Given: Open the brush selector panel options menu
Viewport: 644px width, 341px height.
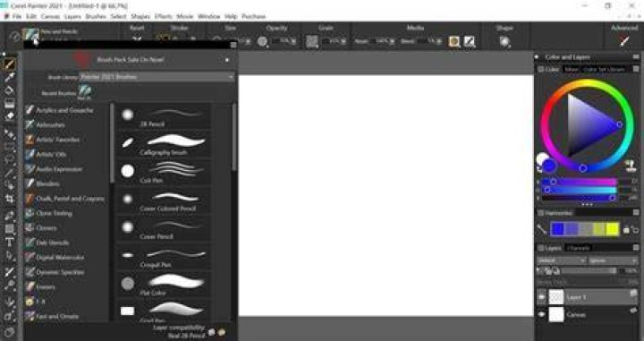Looking at the screenshot, I should 233,45.
